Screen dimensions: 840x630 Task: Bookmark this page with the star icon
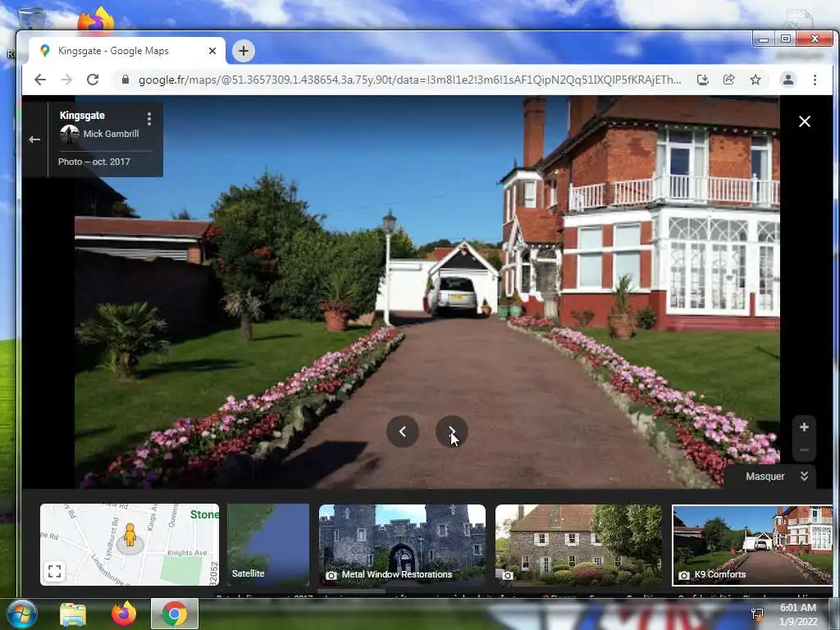(756, 80)
